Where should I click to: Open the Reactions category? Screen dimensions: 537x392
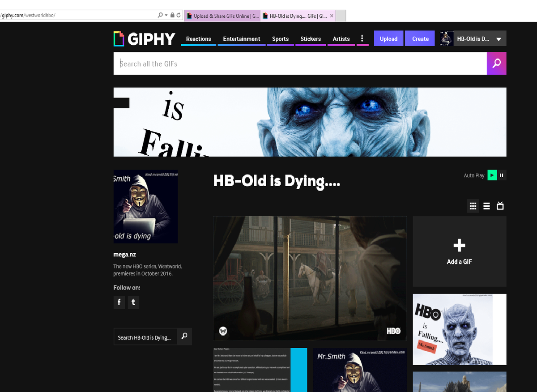(199, 39)
